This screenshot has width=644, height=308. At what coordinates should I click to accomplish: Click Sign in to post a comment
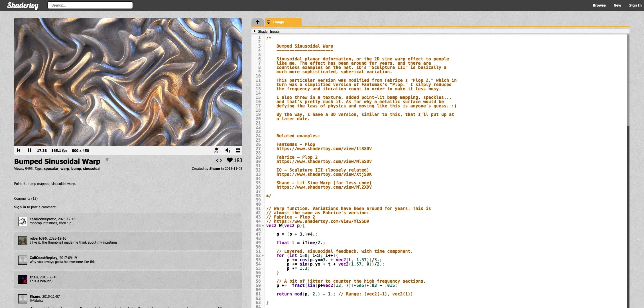click(20, 207)
